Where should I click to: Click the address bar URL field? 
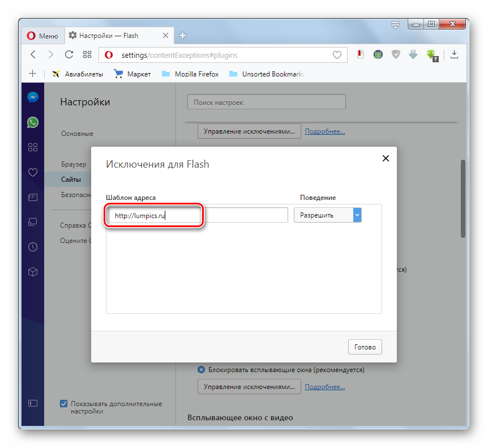pyautogui.click(x=224, y=55)
